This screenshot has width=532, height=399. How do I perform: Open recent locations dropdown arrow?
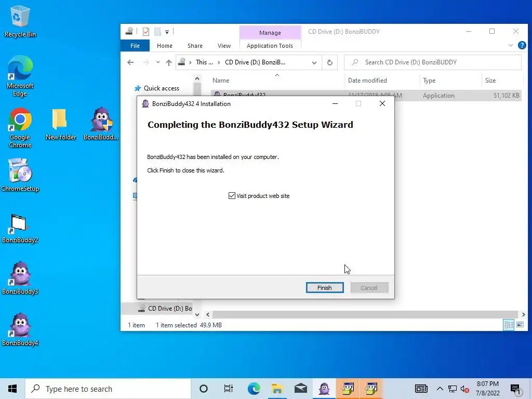(158, 62)
